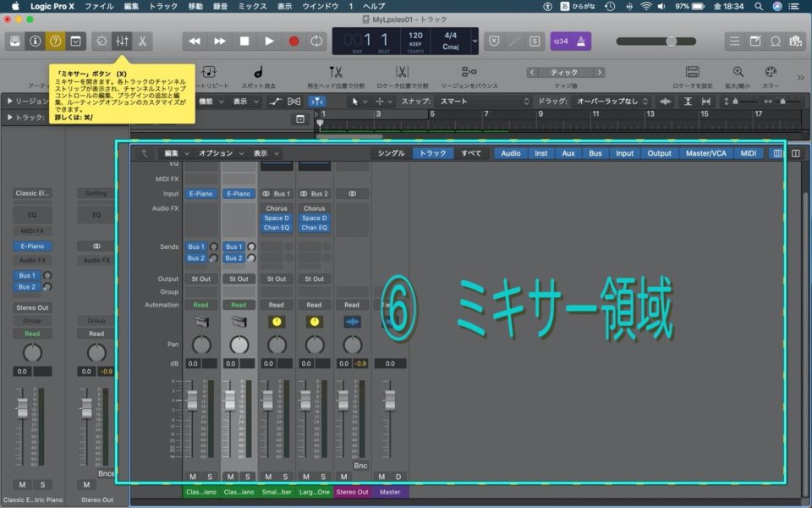This screenshot has height=508, width=812.
Task: Mute the Smal...ber channel strip
Action: [268, 477]
